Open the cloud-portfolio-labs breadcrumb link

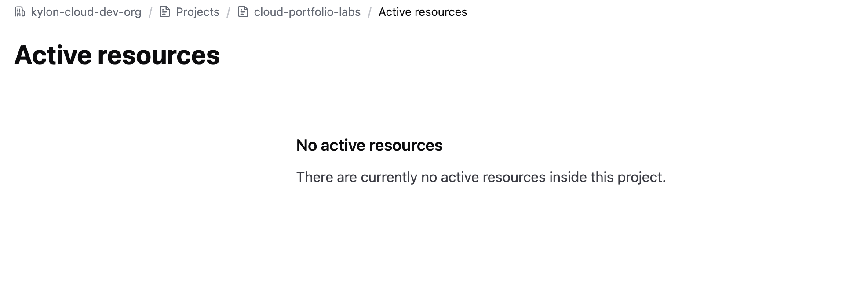(x=307, y=12)
